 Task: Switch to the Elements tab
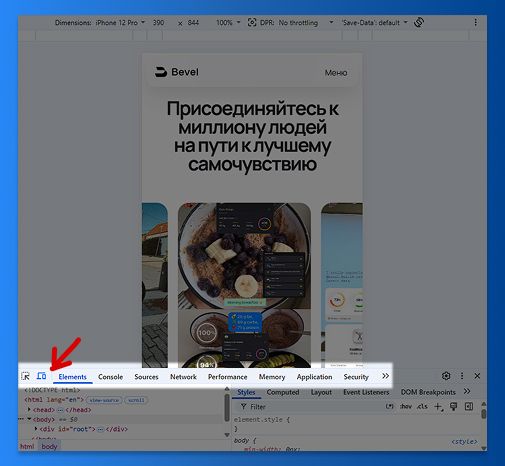pos(72,377)
